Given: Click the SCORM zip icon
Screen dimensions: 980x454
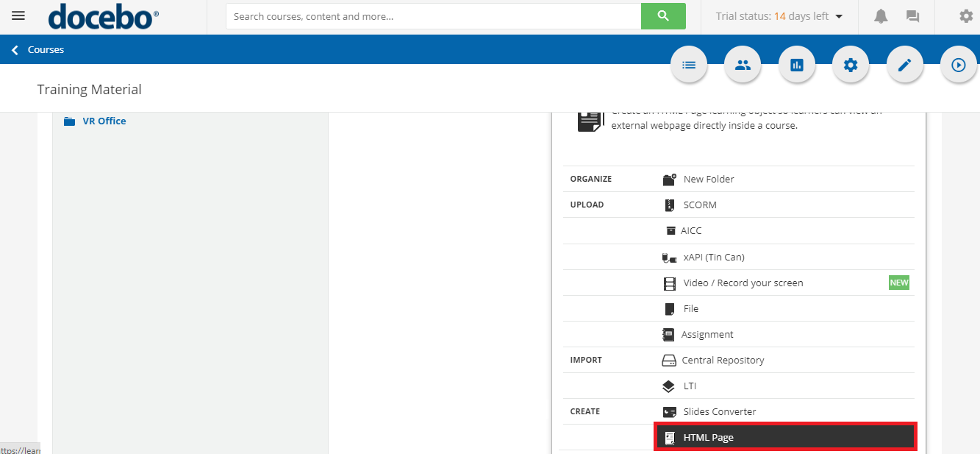Looking at the screenshot, I should coord(669,205).
